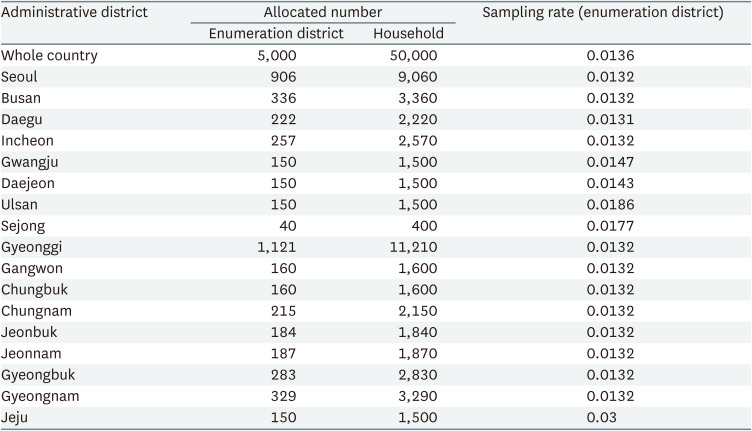This screenshot has width=752, height=431.
Task: Select the Jeonnam row label
Action: click(x=31, y=353)
